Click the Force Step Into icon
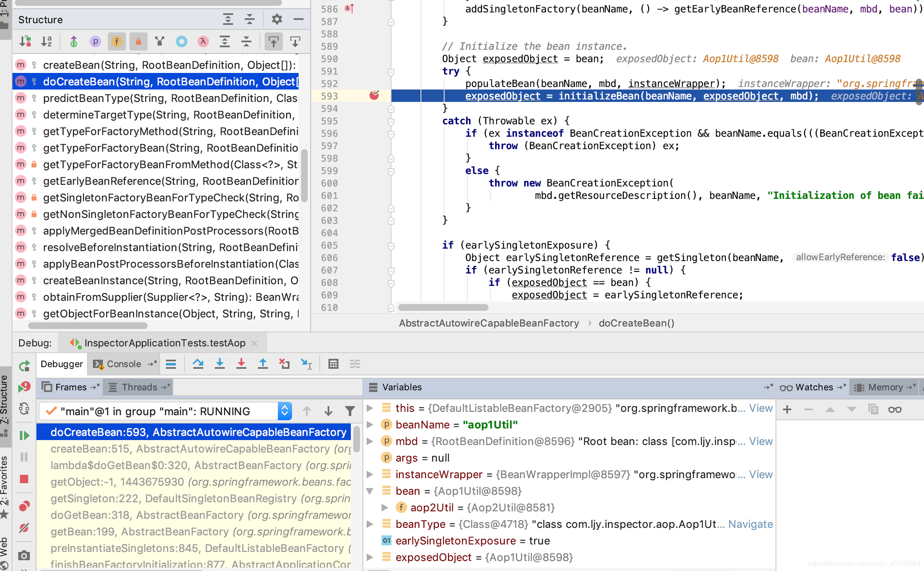The width and height of the screenshot is (924, 571). point(241,364)
